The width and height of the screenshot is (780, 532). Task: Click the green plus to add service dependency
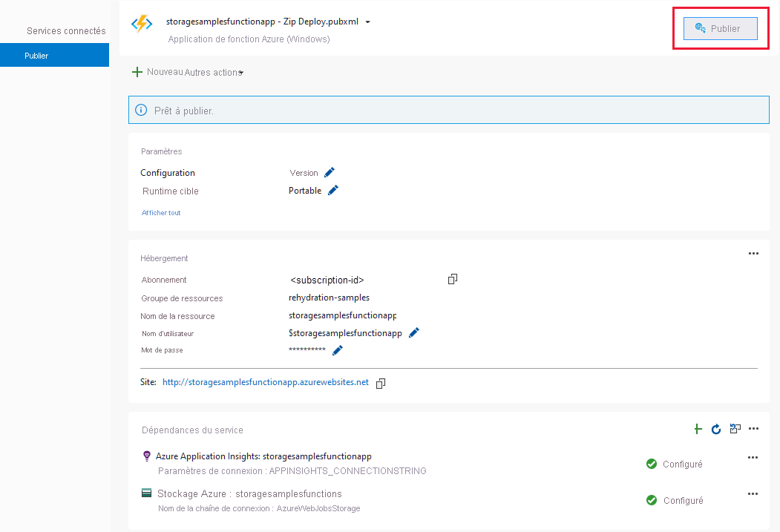coord(698,429)
